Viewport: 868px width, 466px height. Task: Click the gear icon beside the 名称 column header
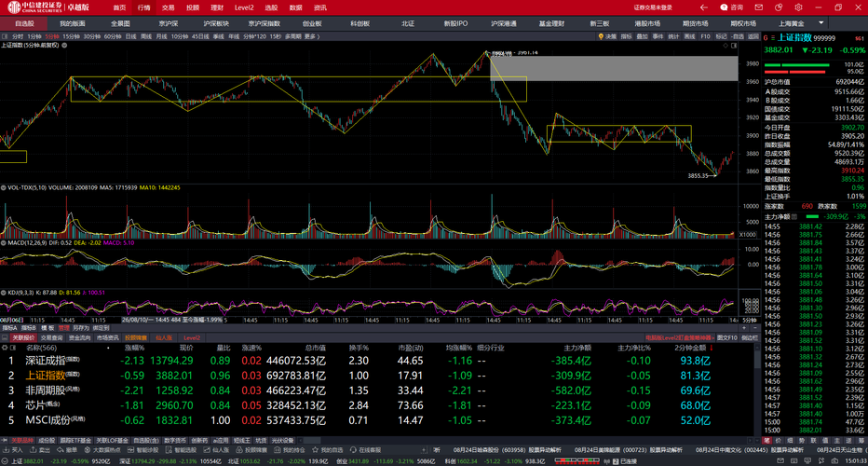pos(5,348)
